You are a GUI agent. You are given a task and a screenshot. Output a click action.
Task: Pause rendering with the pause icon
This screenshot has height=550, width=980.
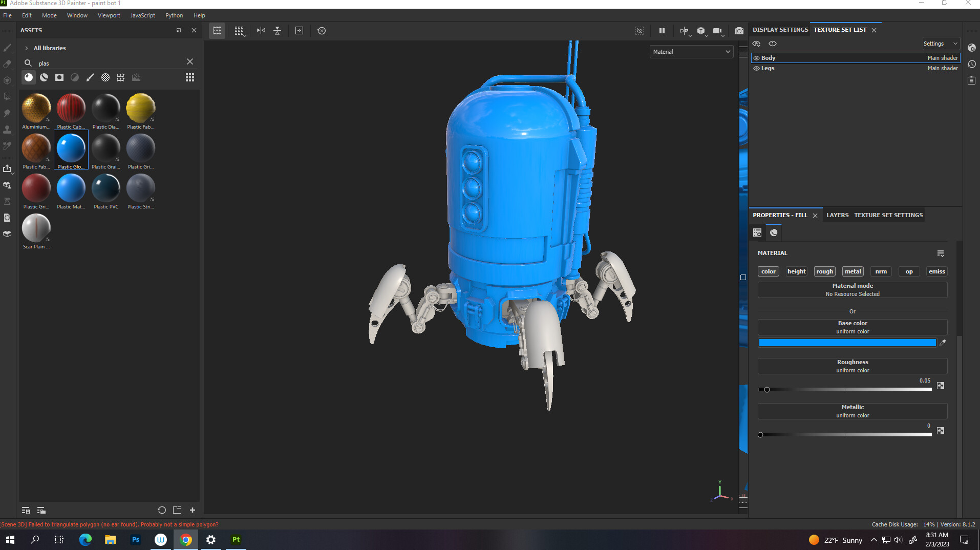(662, 31)
